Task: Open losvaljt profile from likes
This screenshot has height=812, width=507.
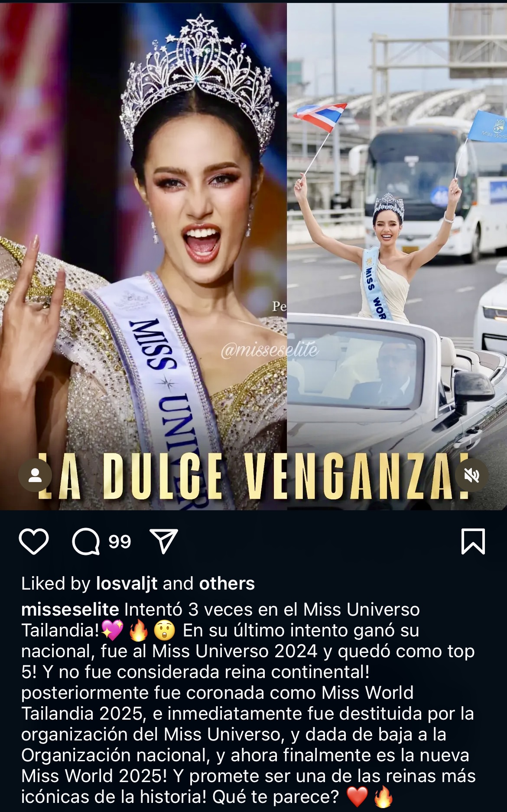Action: pos(127,584)
